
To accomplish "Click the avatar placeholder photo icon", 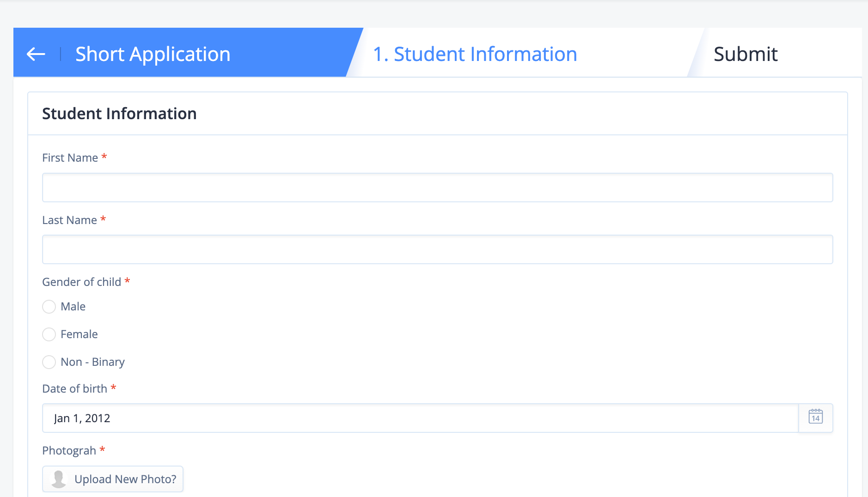I will (59, 479).
